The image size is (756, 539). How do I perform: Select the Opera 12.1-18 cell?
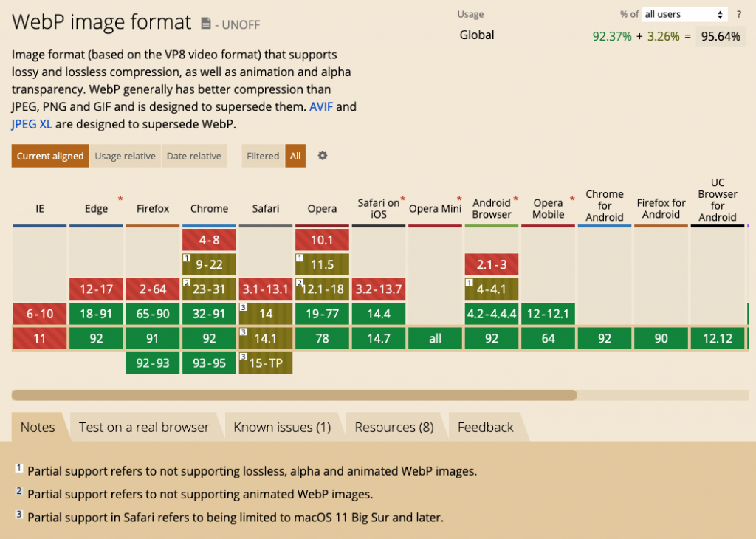(322, 289)
